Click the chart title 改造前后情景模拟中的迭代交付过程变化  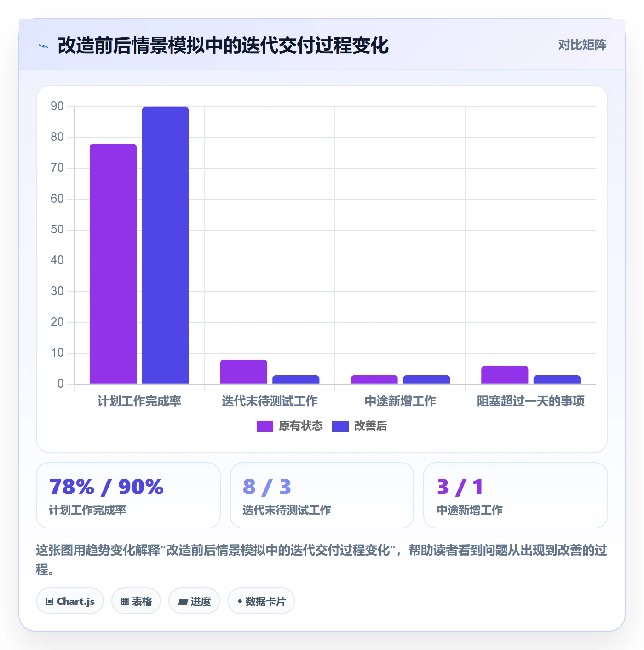click(x=223, y=46)
